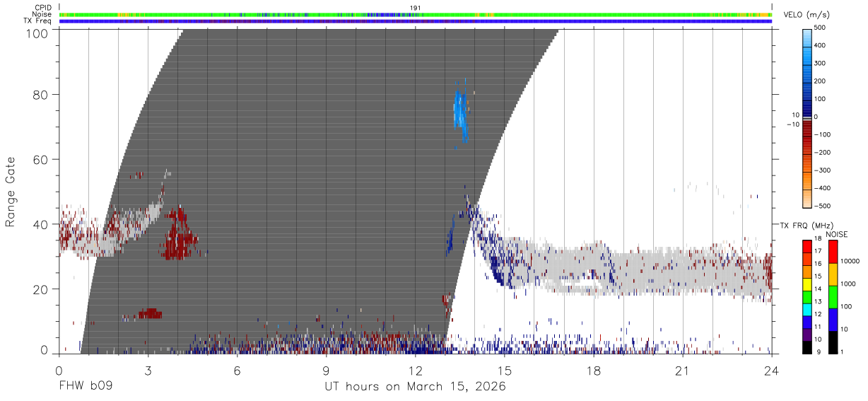The image size is (868, 401).
Task: Click the 10000 tick on NOISE legend
Action: pyautogui.click(x=850, y=260)
